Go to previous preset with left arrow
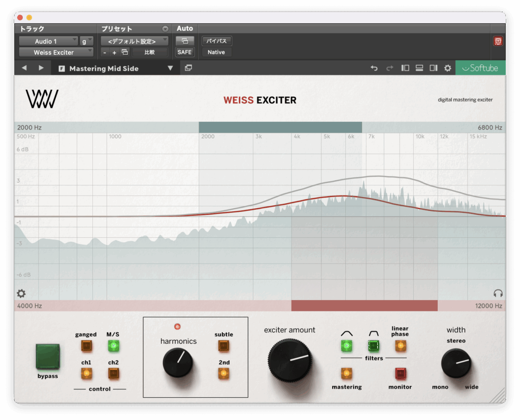 (x=24, y=68)
